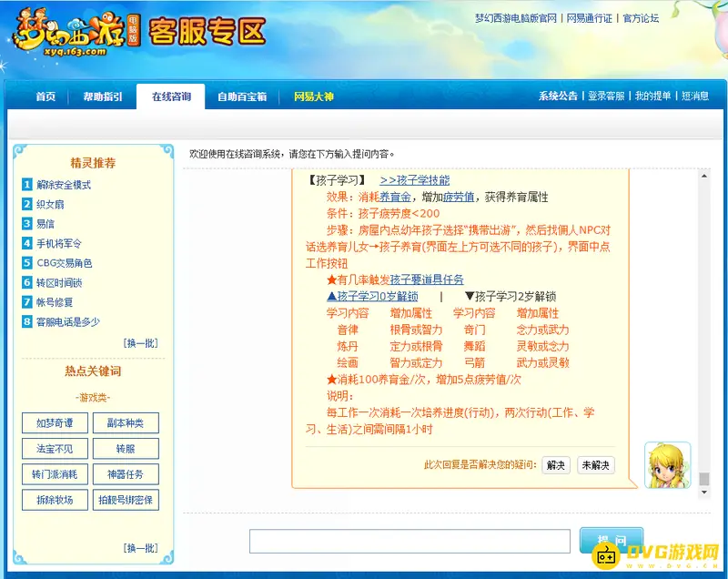Click the 客服专区 header title

pyautogui.click(x=207, y=32)
